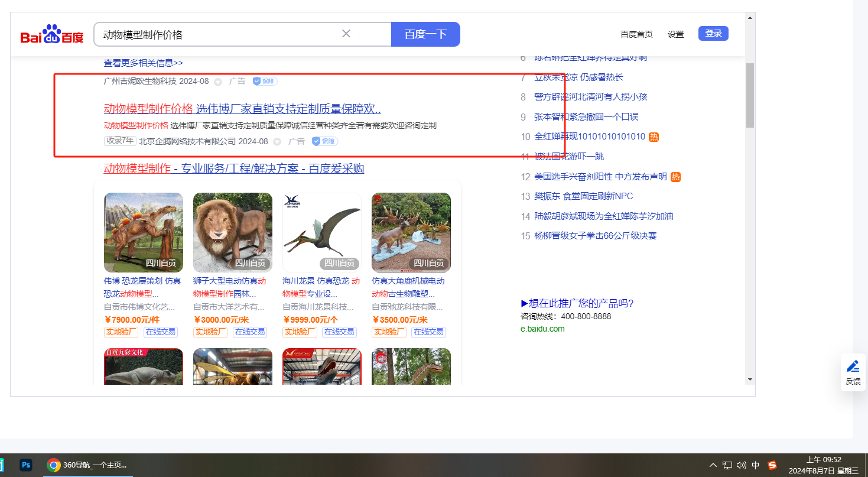Open network settings tray icon
868x477 pixels.
[x=727, y=465]
